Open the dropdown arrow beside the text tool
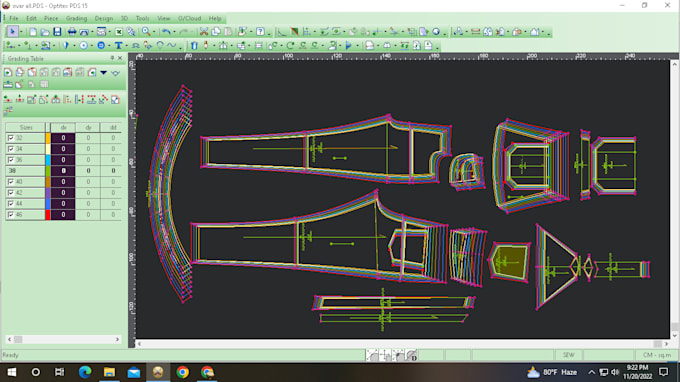The height and width of the screenshot is (382, 680). tap(126, 46)
